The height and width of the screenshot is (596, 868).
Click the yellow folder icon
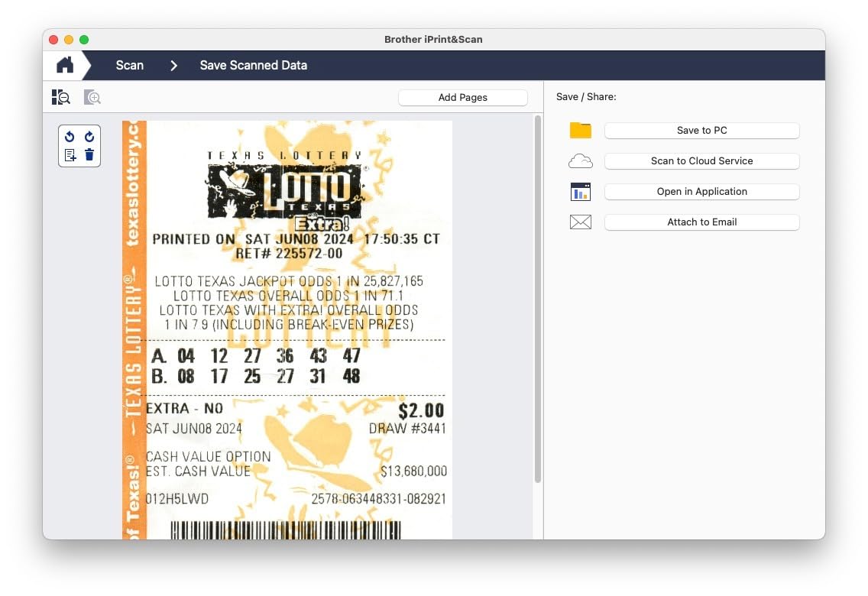(581, 131)
